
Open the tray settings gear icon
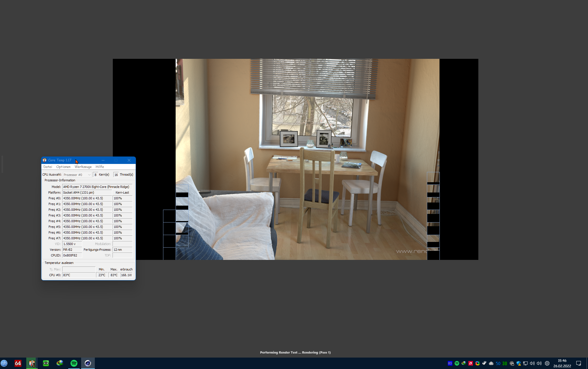tap(547, 364)
